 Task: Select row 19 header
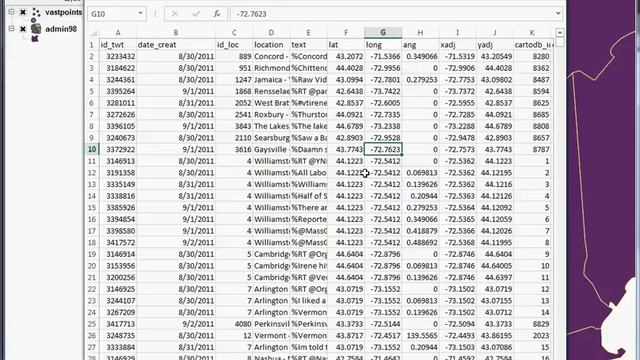point(92,254)
